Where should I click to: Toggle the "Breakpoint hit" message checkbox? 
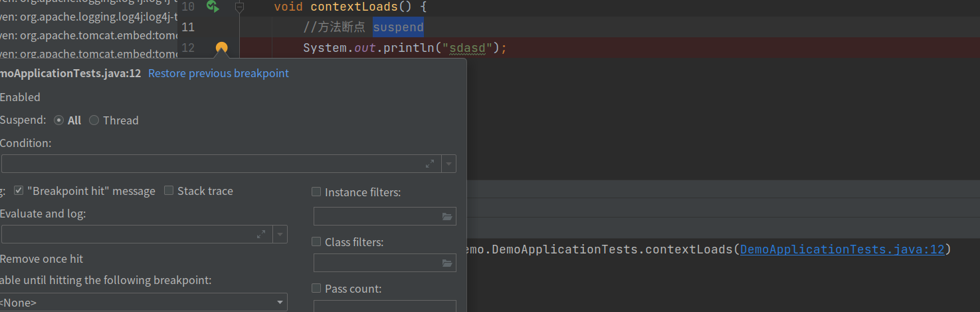click(19, 191)
